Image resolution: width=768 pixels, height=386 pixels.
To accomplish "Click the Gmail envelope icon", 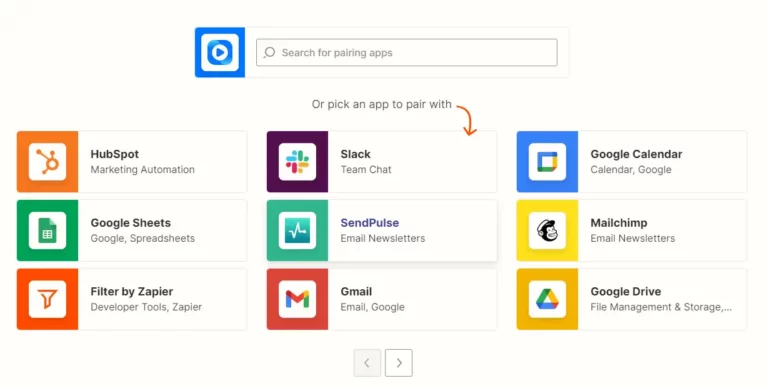I will tap(297, 299).
